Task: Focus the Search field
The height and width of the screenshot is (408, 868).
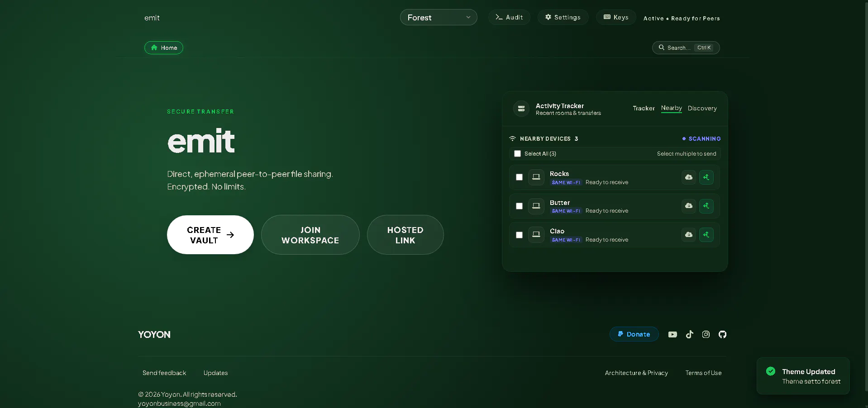Action: (686, 47)
